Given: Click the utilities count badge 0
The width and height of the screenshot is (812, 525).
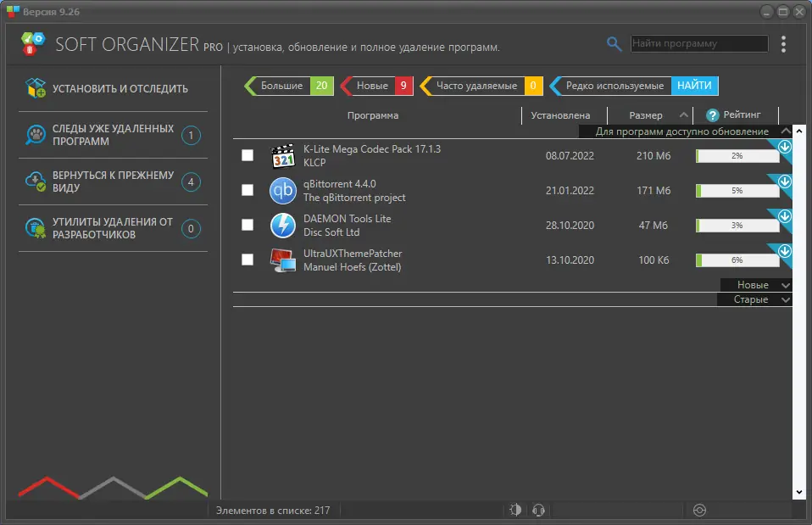Looking at the screenshot, I should (191, 228).
